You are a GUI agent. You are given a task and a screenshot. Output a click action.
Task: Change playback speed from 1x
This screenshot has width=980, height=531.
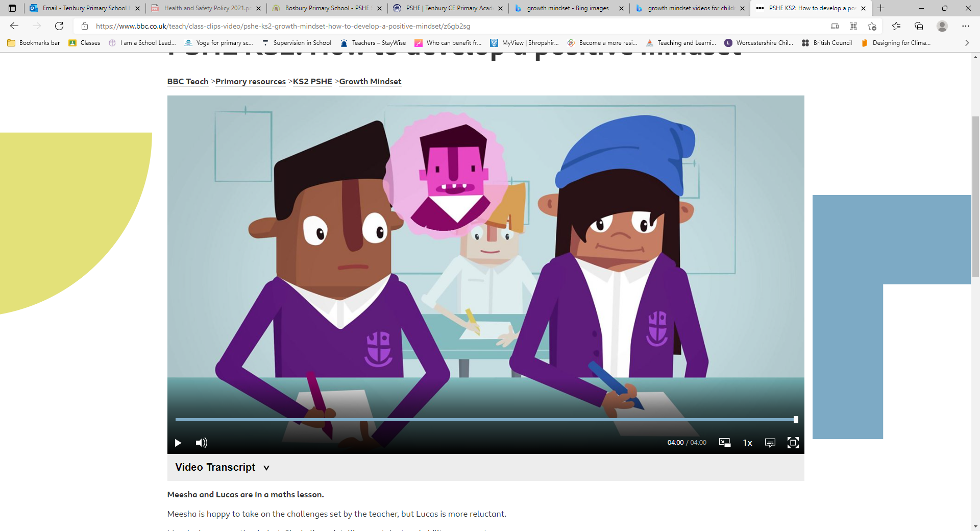tap(747, 443)
